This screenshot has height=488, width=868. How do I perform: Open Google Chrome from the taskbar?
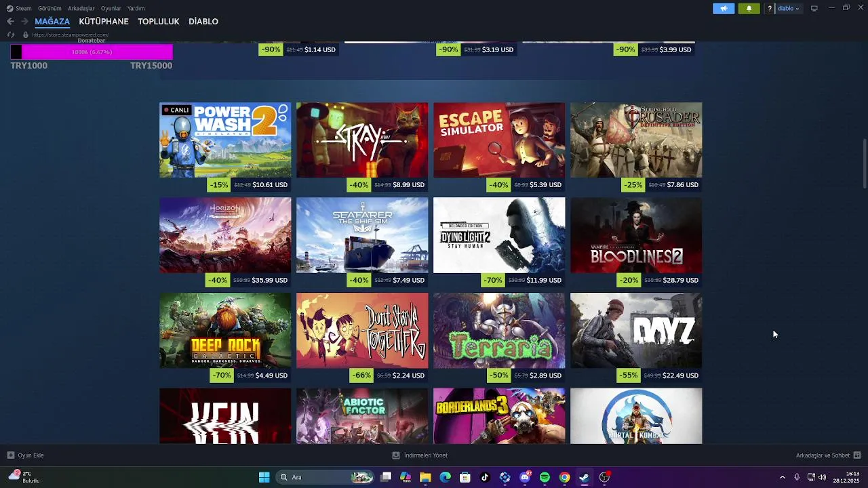(x=564, y=477)
